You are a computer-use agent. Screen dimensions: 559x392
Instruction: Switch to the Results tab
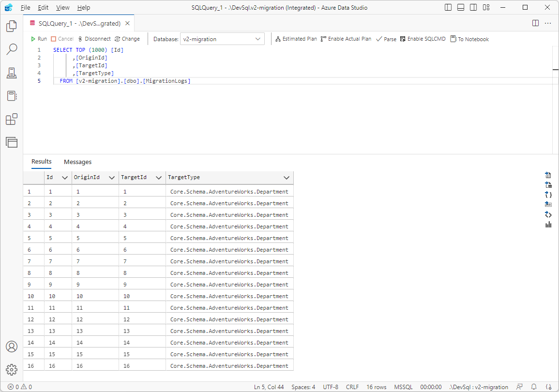[x=41, y=162]
